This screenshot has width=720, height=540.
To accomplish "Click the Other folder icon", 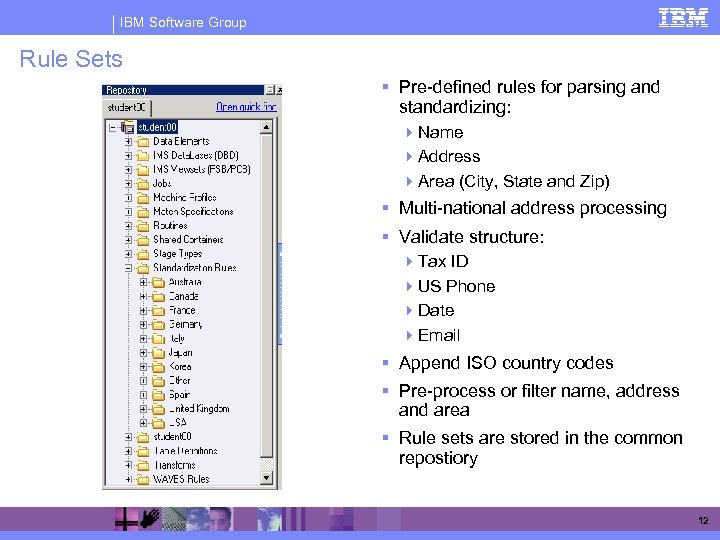I will point(158,381).
